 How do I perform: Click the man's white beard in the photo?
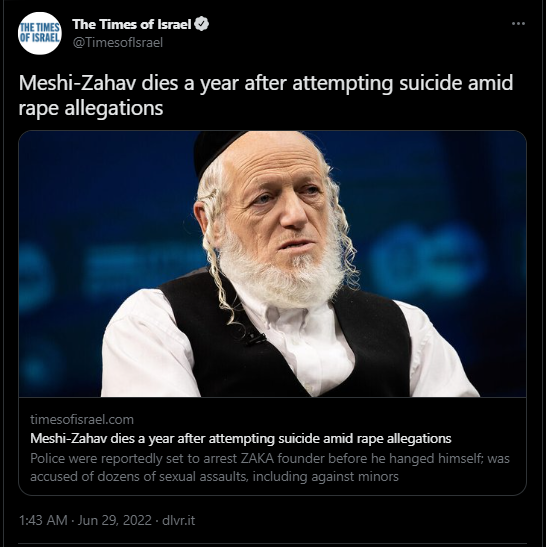pos(281,276)
